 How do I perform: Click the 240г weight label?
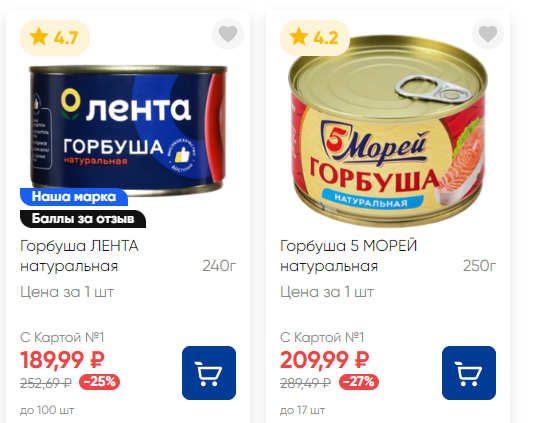point(219,266)
